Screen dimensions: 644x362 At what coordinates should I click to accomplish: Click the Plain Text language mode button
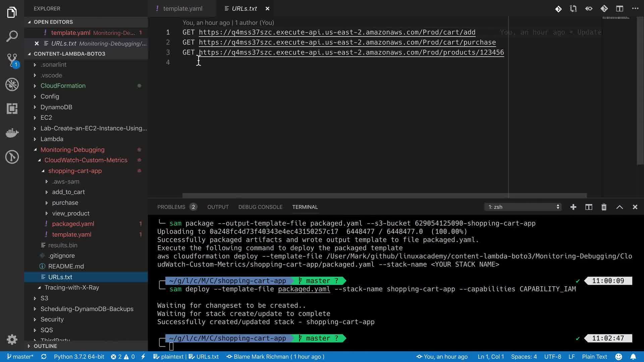[594, 357]
